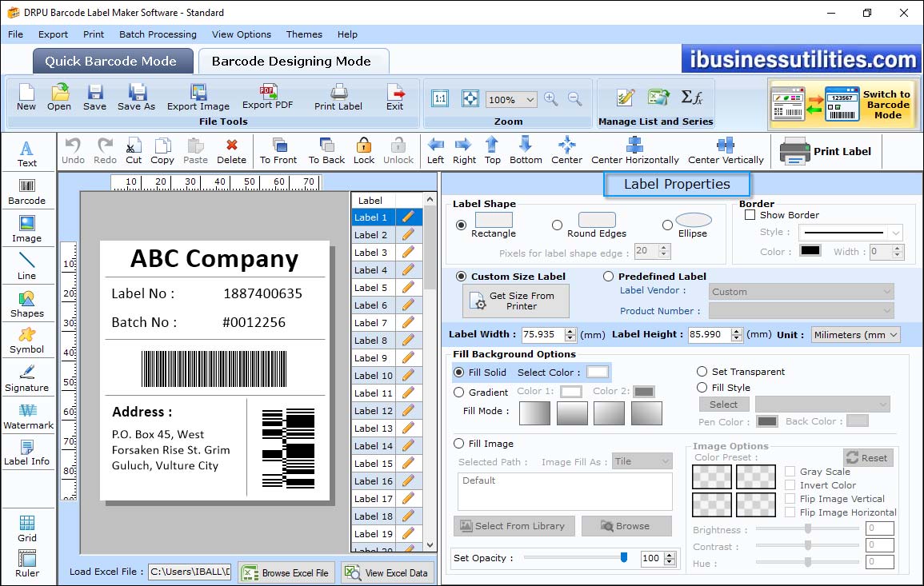This screenshot has width=924, height=586.
Task: Open the Batch Processing menu
Action: [158, 34]
